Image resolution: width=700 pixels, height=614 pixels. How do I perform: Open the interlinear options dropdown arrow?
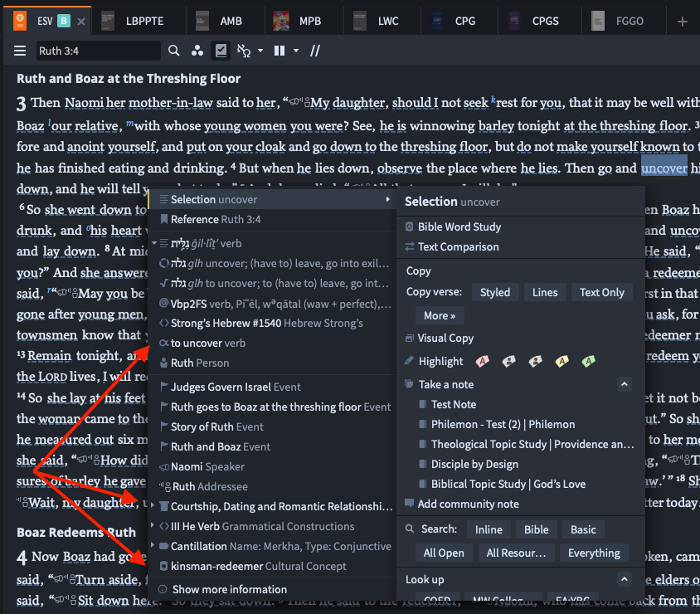260,51
